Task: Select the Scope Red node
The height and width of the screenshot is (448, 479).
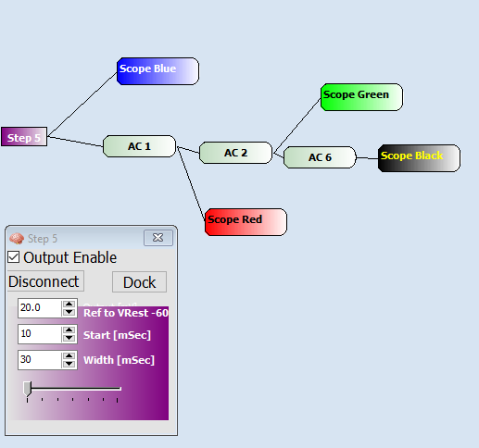Action: (246, 222)
